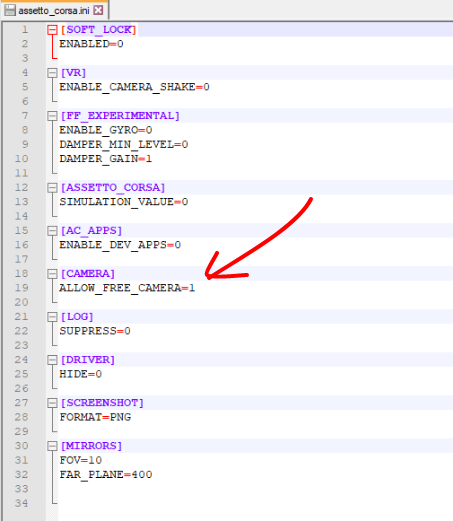This screenshot has height=521, width=453.
Task: Collapse the [SOFT_LOCK] section fold marker
Action: (x=52, y=30)
